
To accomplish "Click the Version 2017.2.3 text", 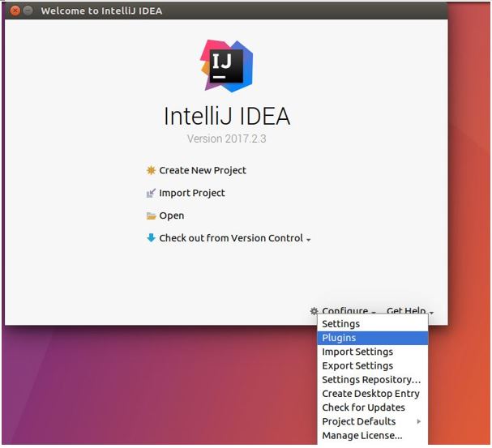I will pos(226,139).
